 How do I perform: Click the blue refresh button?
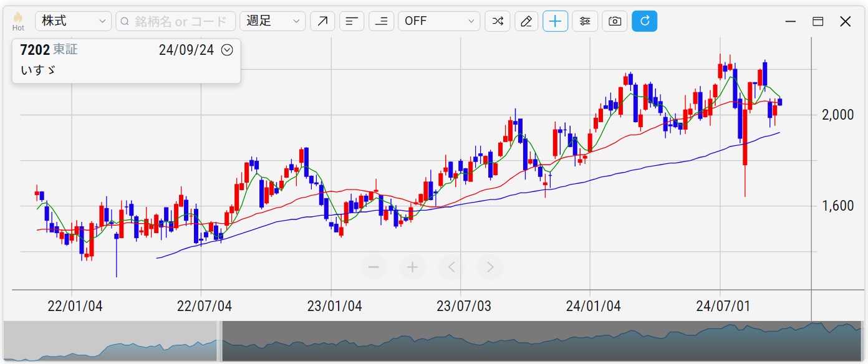[x=644, y=21]
